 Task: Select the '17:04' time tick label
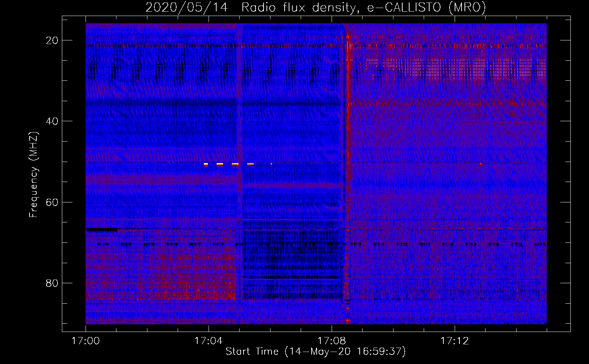[208, 341]
